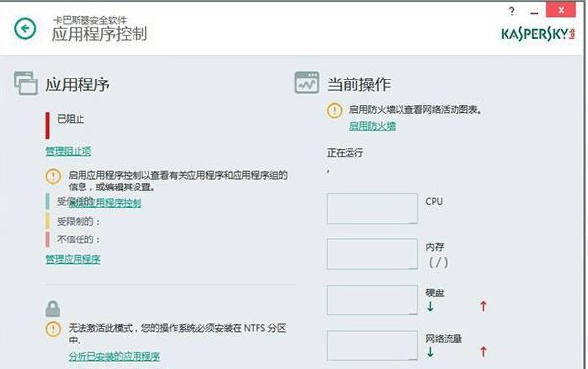This screenshot has height=369, width=588.
Task: Click the padlock icon
Action: (x=53, y=309)
